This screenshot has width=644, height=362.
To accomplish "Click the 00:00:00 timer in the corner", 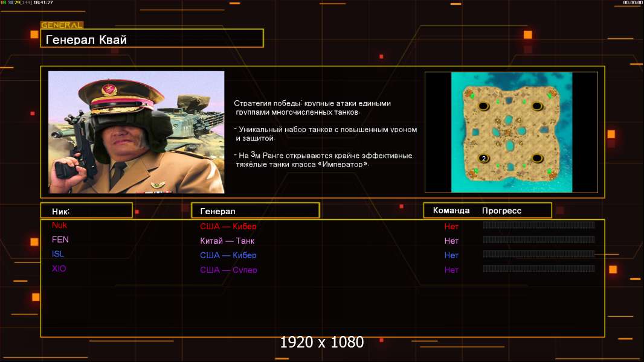I will 633,3.
